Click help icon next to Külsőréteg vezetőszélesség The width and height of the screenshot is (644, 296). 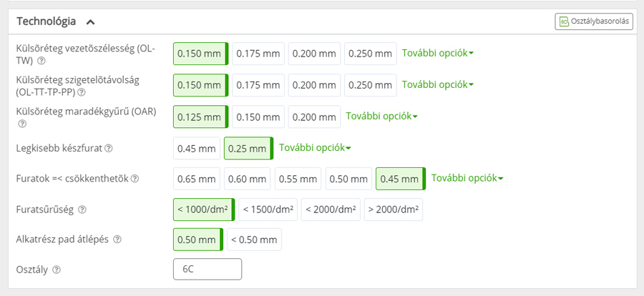42,61
